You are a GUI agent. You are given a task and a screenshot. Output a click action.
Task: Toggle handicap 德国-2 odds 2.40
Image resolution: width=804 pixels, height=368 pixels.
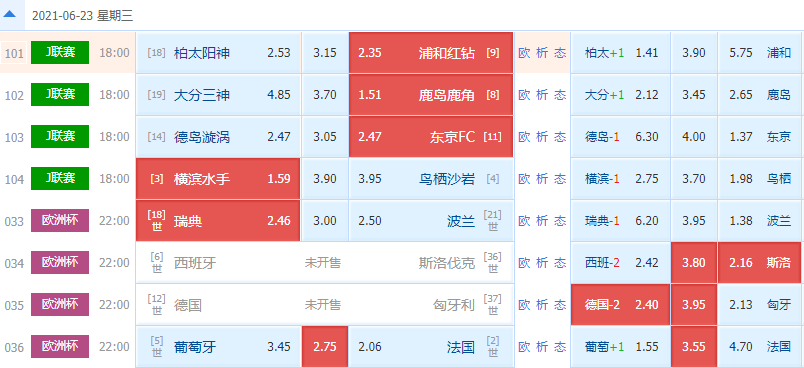click(x=620, y=305)
